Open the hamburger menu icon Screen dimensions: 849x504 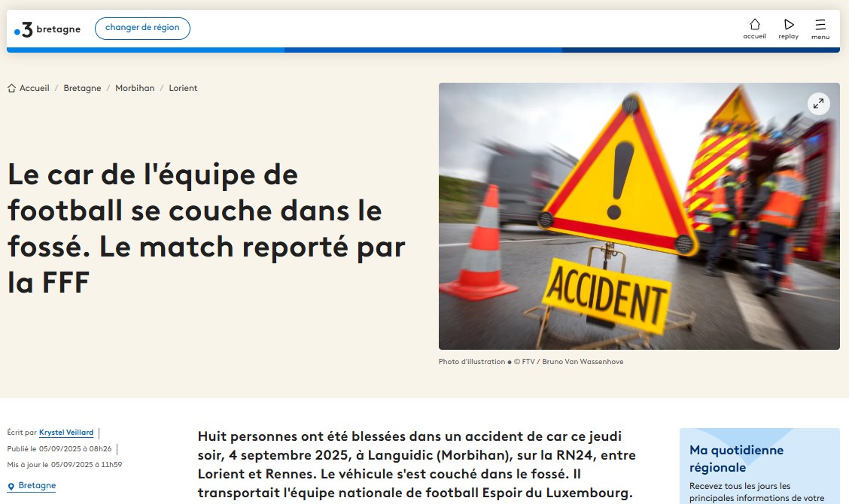coord(820,24)
